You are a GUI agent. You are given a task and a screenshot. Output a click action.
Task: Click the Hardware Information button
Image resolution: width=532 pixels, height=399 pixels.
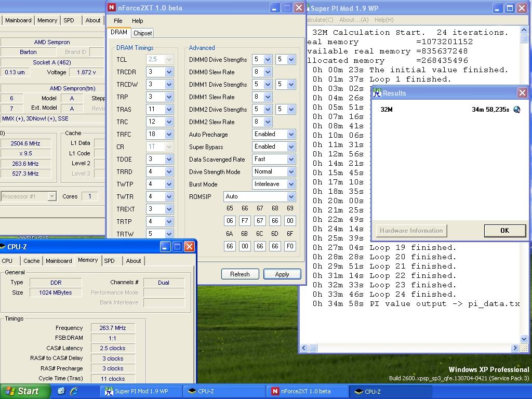pyautogui.click(x=411, y=230)
